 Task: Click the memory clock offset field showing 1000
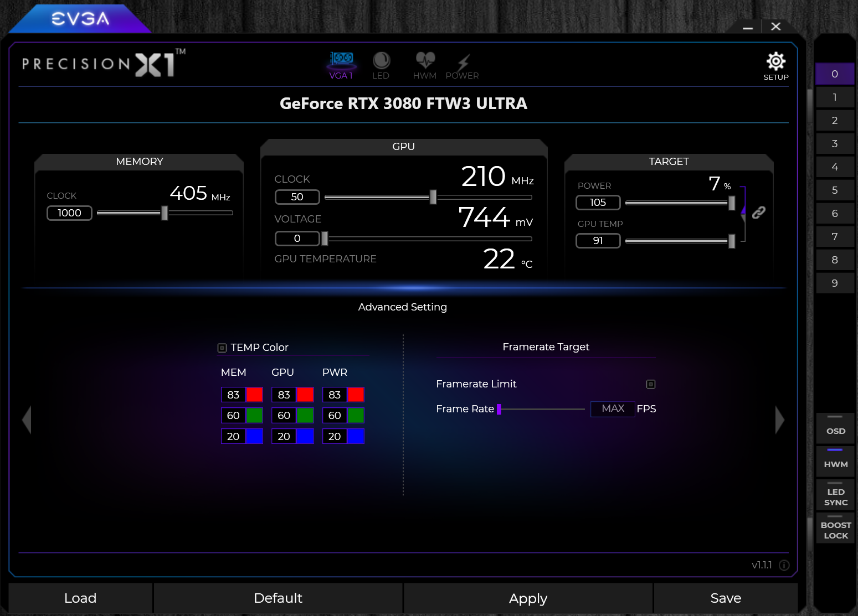[x=69, y=213]
